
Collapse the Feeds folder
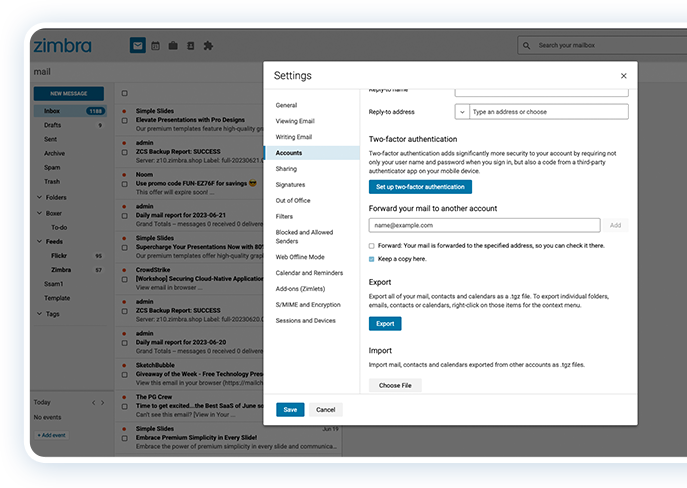pyautogui.click(x=39, y=241)
